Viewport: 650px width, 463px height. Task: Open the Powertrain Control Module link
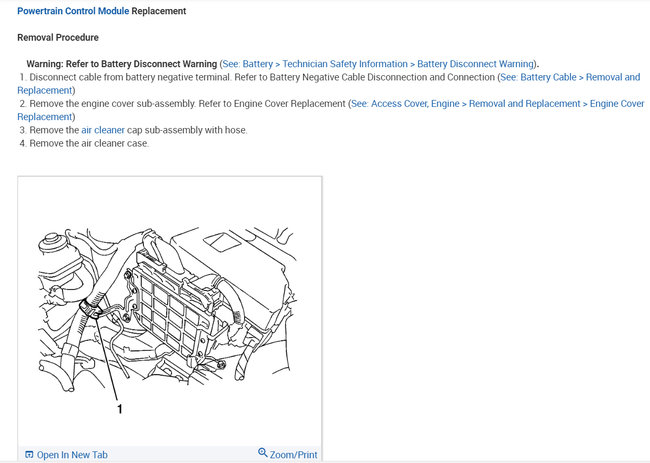[x=73, y=11]
